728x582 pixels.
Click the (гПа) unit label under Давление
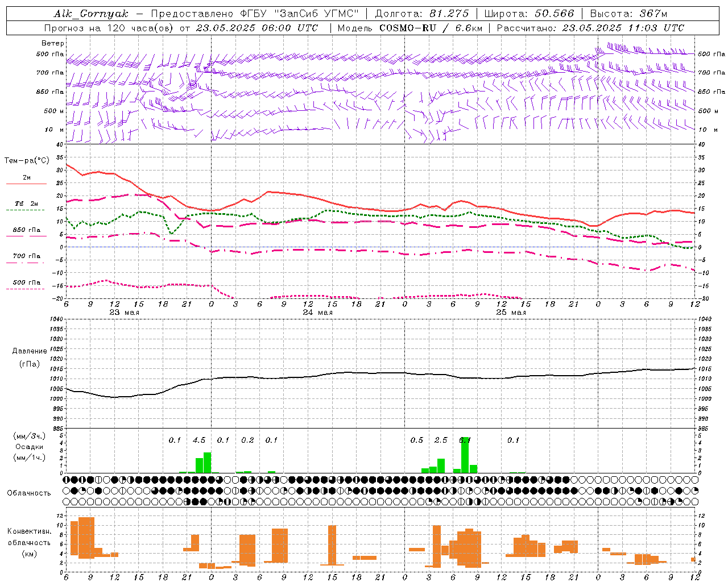(x=30, y=364)
